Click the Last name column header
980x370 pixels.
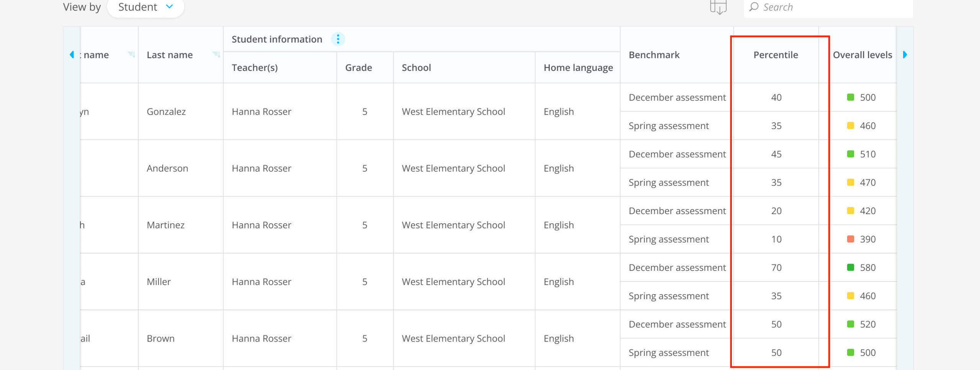coord(180,55)
